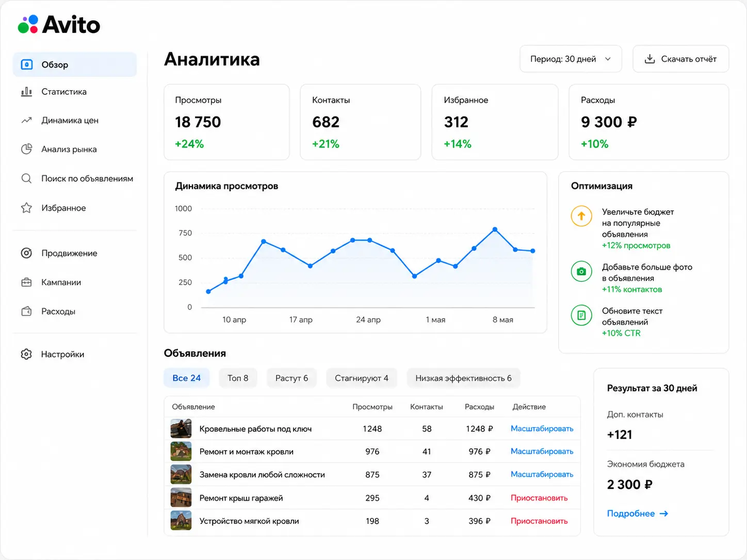
Task: Click the Статистика bar chart icon
Action: (x=26, y=92)
